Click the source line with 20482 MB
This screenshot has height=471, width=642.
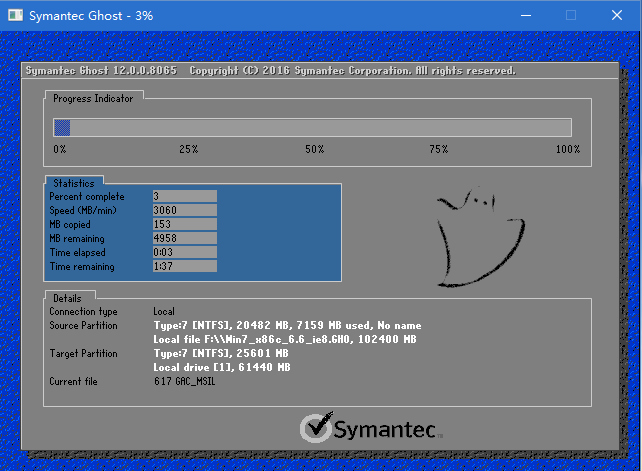(x=287, y=325)
